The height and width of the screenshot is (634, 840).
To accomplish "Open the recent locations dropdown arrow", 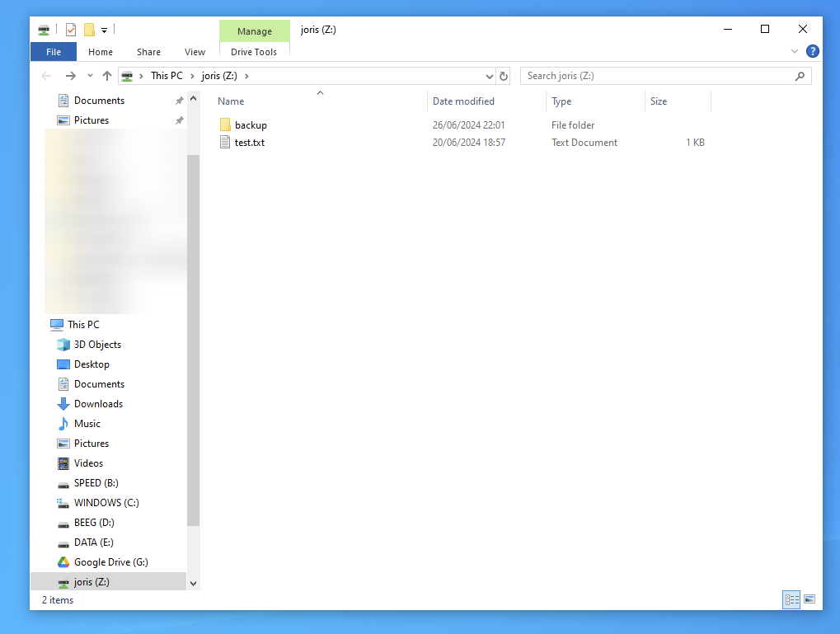I will [x=90, y=76].
